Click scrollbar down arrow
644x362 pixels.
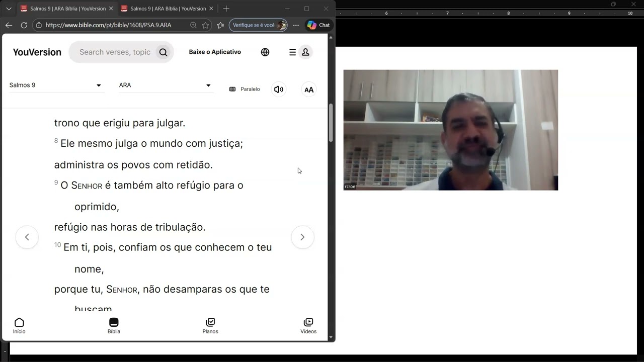[331, 337]
